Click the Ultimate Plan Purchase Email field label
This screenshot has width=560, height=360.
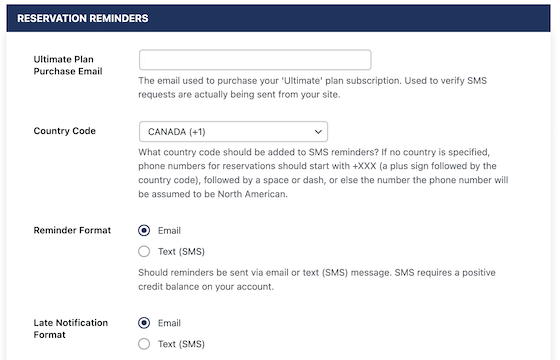(68, 65)
